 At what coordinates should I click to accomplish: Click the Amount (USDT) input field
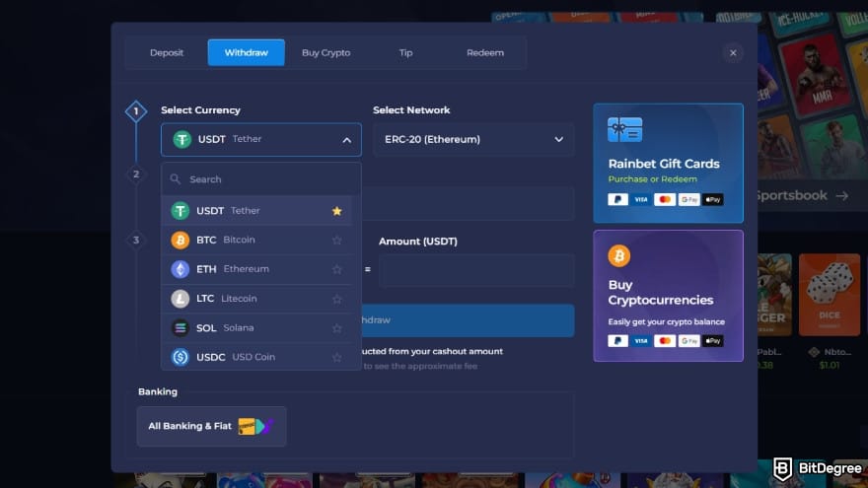476,270
